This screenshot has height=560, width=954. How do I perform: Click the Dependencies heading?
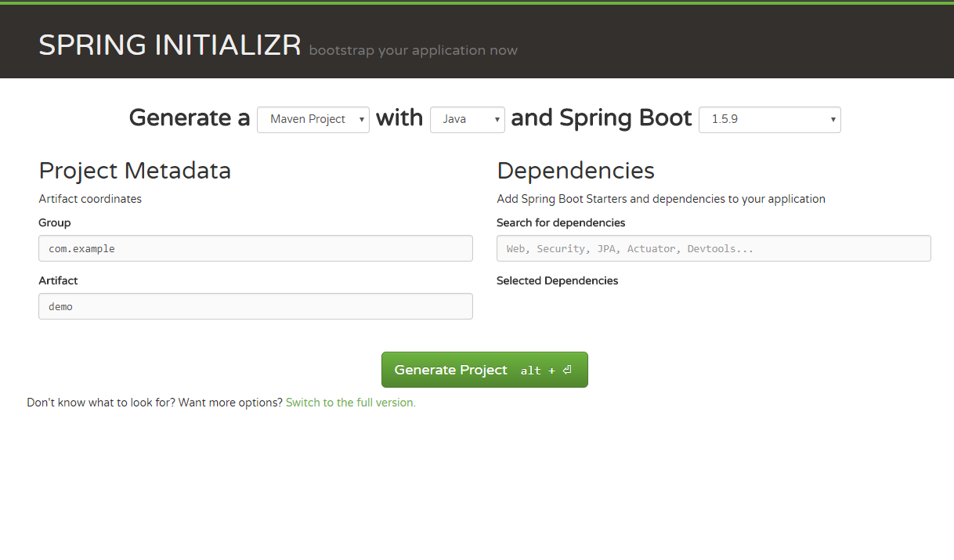point(576,170)
